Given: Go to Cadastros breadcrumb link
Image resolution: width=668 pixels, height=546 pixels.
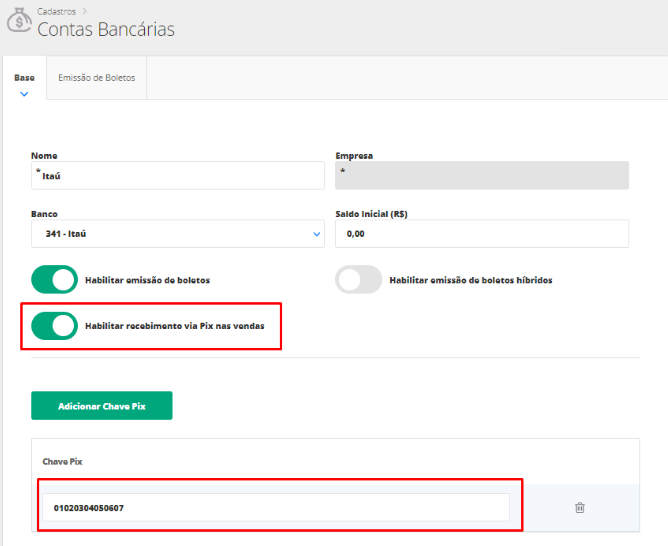Looking at the screenshot, I should pos(56,11).
